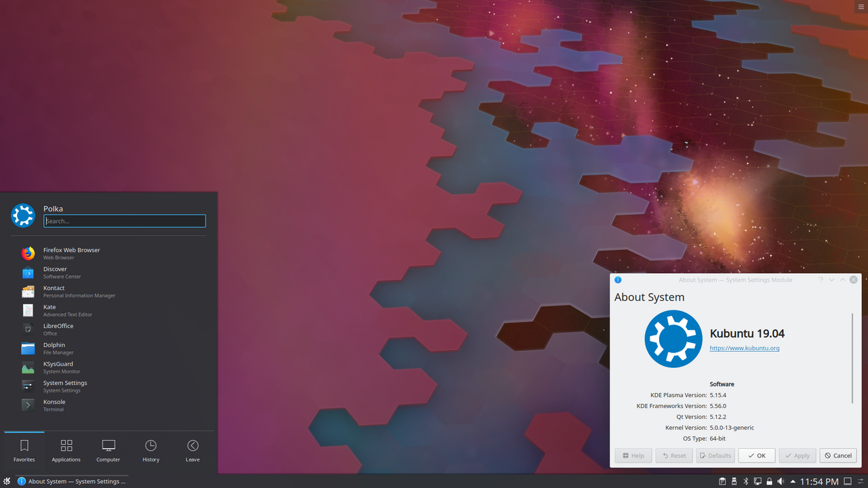Click the Konsole terminal icon
The image size is (868, 488).
click(28, 405)
